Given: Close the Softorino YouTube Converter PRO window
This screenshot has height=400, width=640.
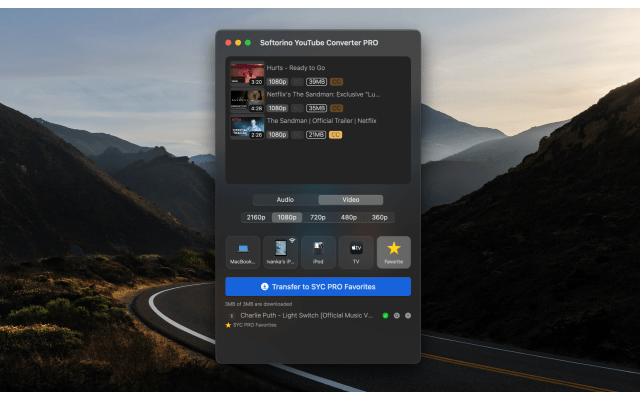Looking at the screenshot, I should click(228, 43).
